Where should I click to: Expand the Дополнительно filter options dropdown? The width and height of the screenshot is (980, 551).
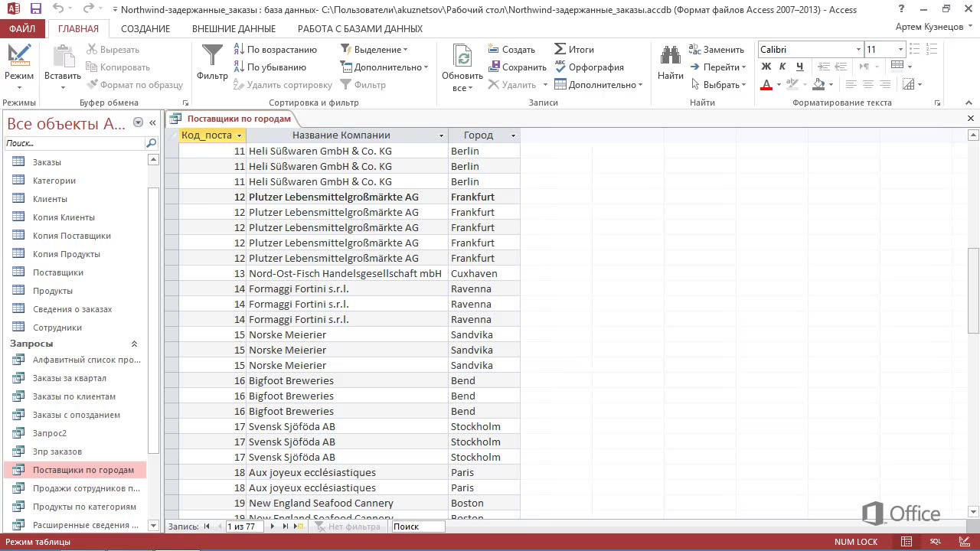pos(384,67)
